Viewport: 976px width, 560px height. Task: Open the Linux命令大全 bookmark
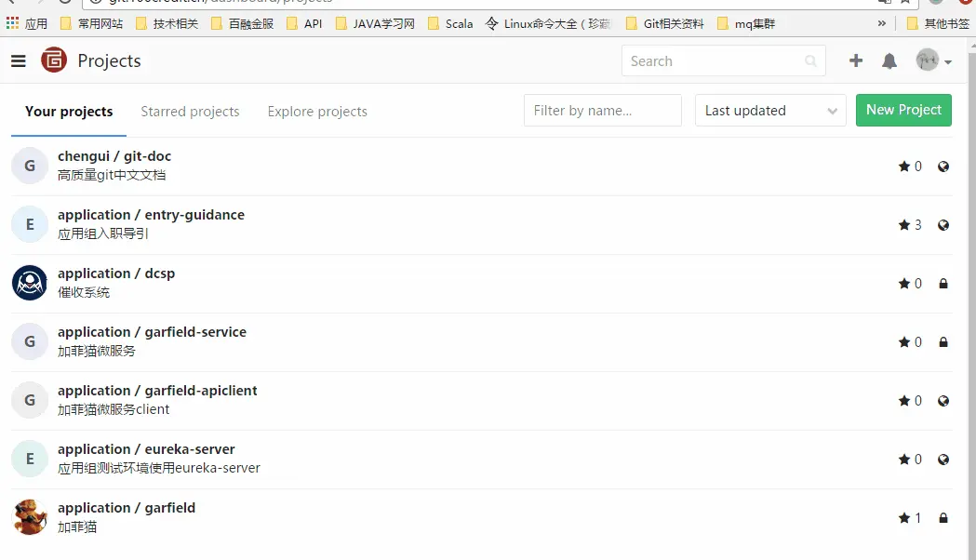548,23
